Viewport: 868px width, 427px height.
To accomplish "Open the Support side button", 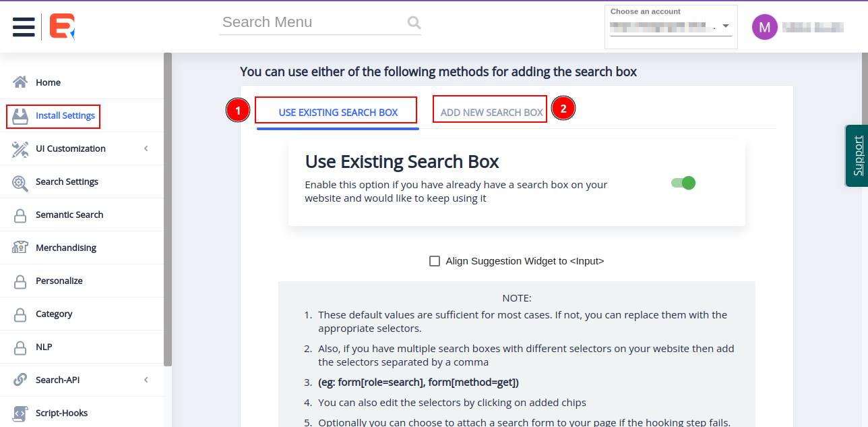I will pyautogui.click(x=857, y=156).
